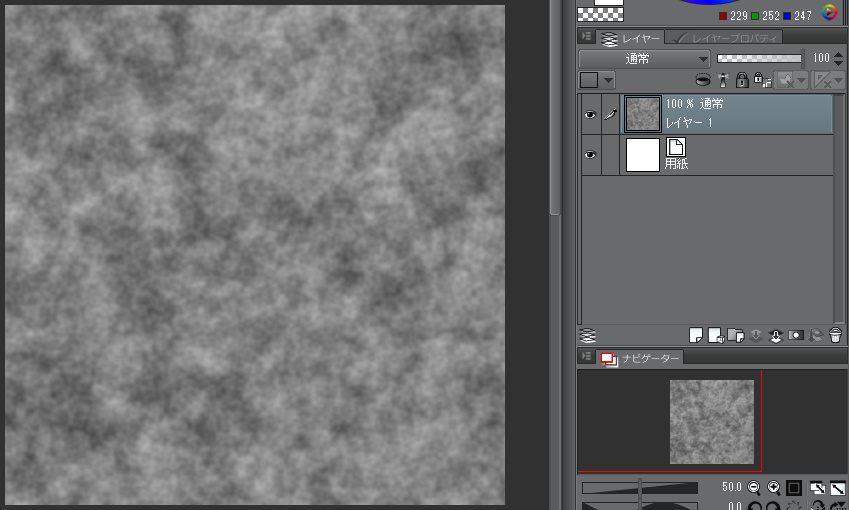Viewport: 849px width, 510px height.
Task: Toggle lock transparent pixels icon
Action: coord(762,81)
